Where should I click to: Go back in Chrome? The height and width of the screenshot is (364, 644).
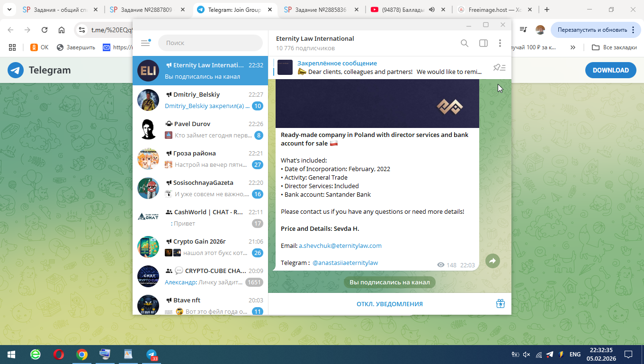pos(10,30)
